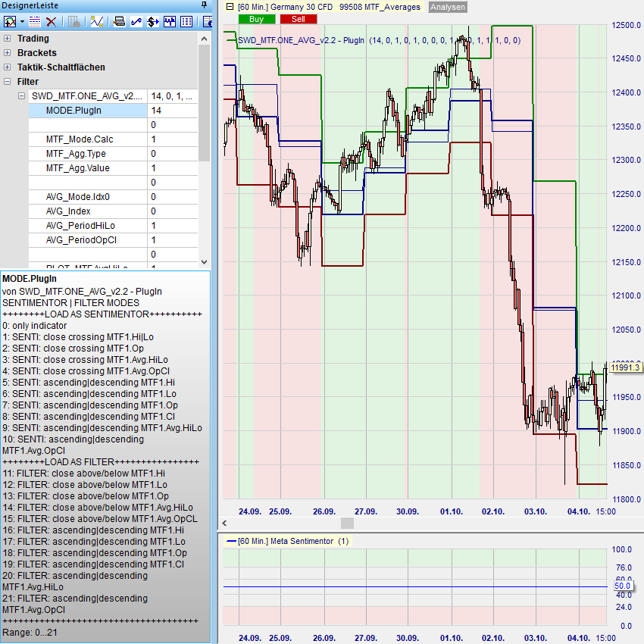Edit the MTF_Mode.Calc value field

click(x=173, y=139)
